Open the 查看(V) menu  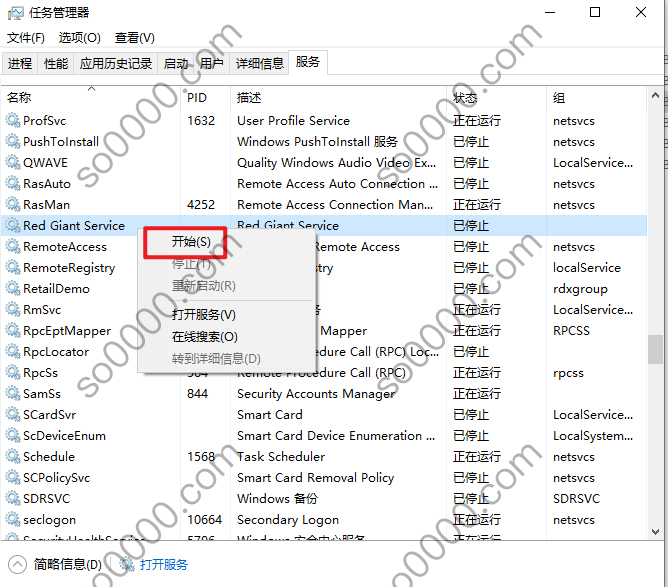click(135, 38)
